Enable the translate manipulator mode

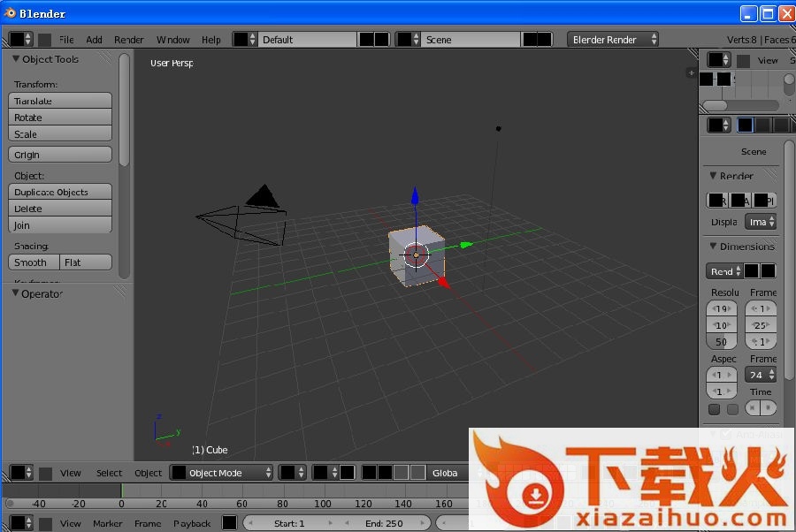[385, 473]
